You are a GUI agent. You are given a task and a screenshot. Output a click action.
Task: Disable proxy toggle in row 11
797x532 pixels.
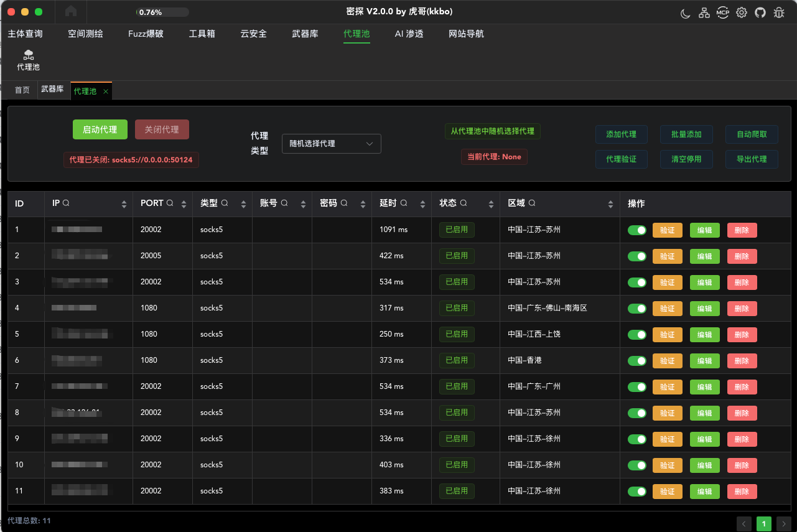pyautogui.click(x=637, y=492)
